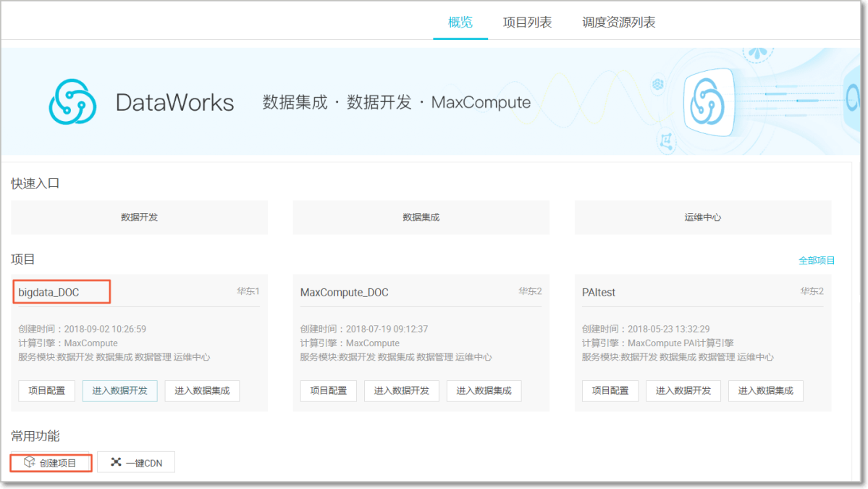Click the 快速入口 section heading
Screen dimensions: 868x489
point(35,183)
